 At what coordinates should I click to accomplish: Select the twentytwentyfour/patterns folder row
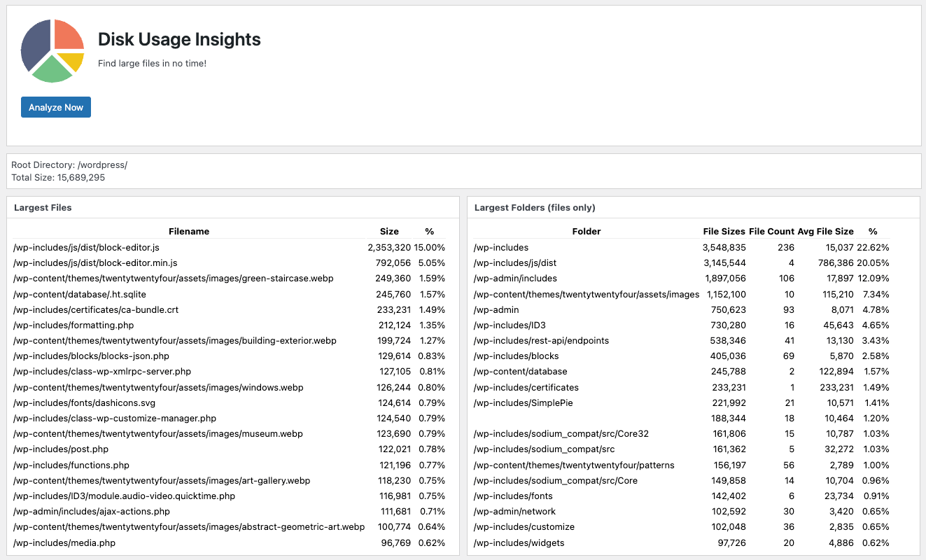pyautogui.click(x=682, y=465)
